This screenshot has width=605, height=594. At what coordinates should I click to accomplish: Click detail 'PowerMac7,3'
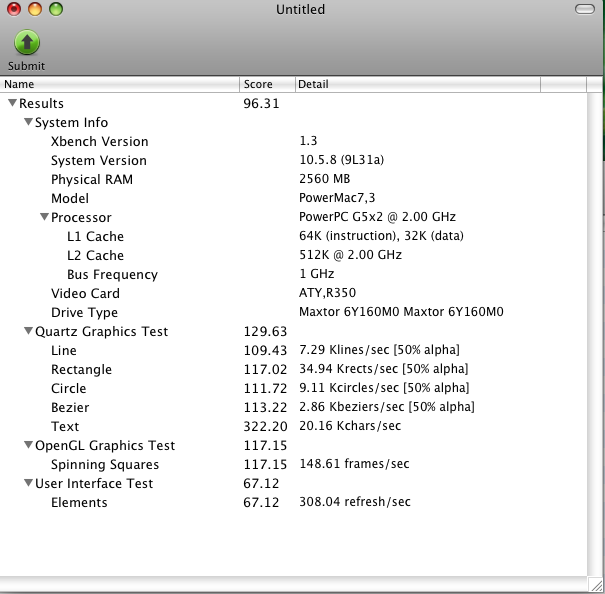pos(337,198)
